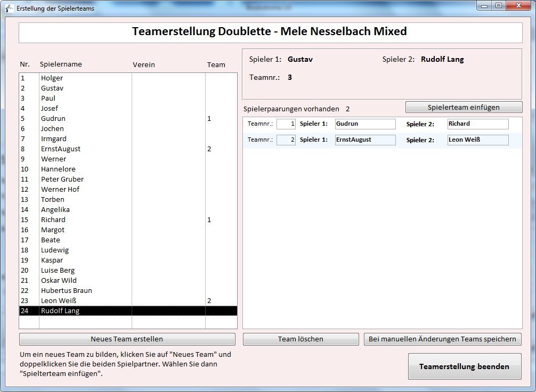Choose player Peter Gruber from list
536x392 pixels.
(x=62, y=179)
